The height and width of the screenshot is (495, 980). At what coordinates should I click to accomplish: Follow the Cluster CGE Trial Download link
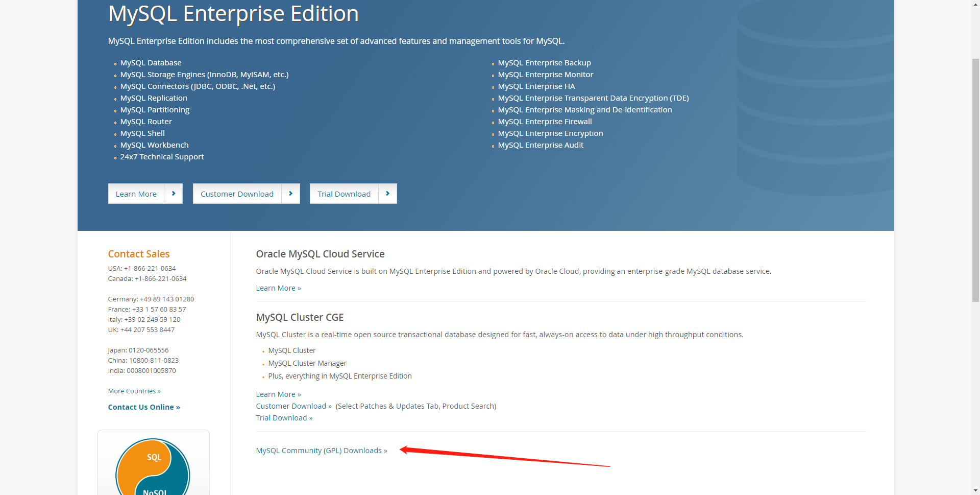pos(284,418)
